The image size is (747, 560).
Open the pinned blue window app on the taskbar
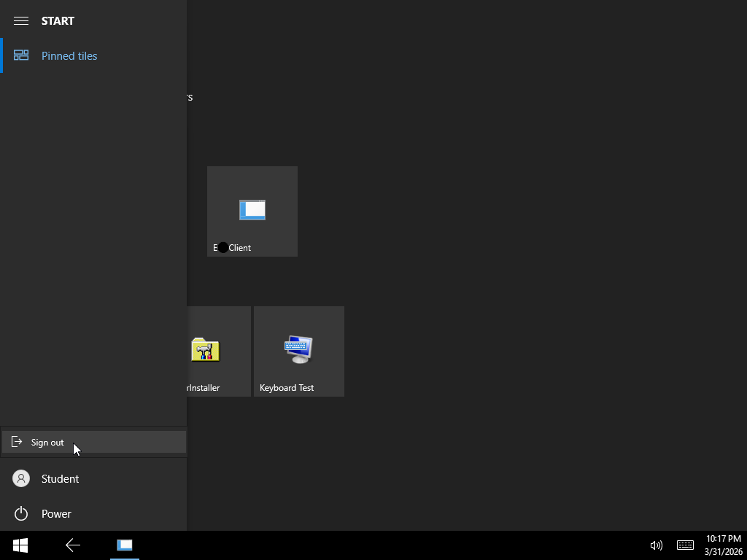[124, 545]
